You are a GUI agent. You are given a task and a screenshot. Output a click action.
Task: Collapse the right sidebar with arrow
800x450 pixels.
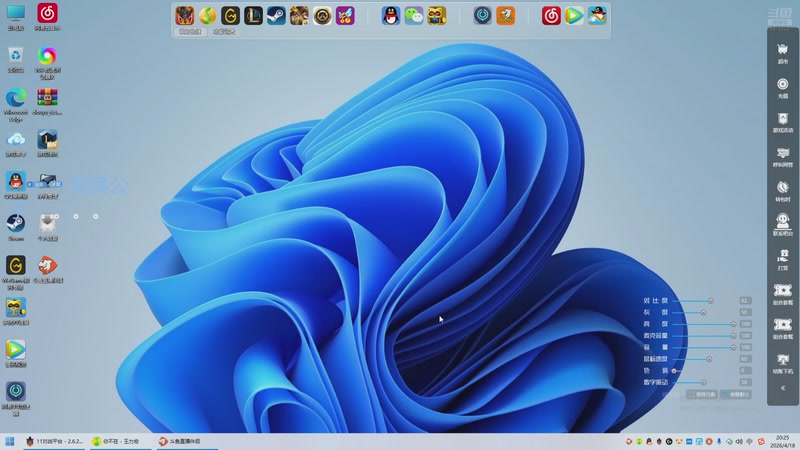[x=783, y=388]
